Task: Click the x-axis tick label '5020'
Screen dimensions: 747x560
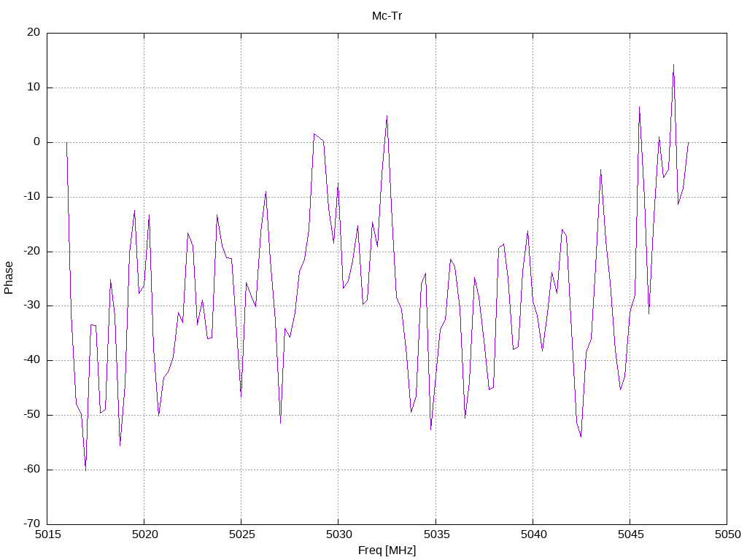Action: point(144,534)
